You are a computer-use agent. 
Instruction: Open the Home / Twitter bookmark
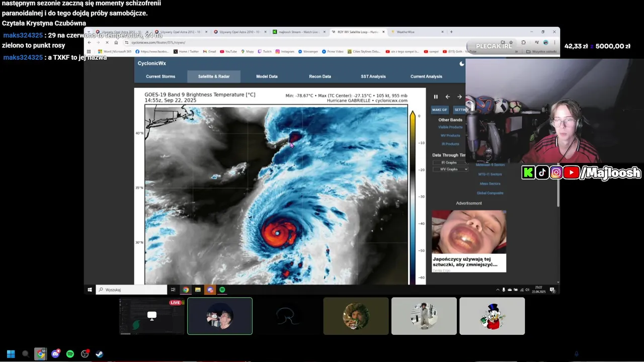[x=187, y=51]
